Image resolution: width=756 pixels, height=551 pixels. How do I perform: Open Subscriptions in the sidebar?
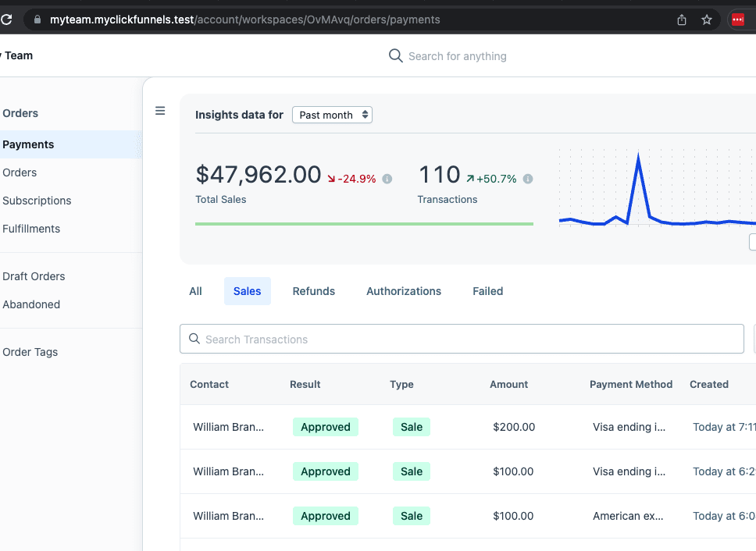(x=37, y=201)
